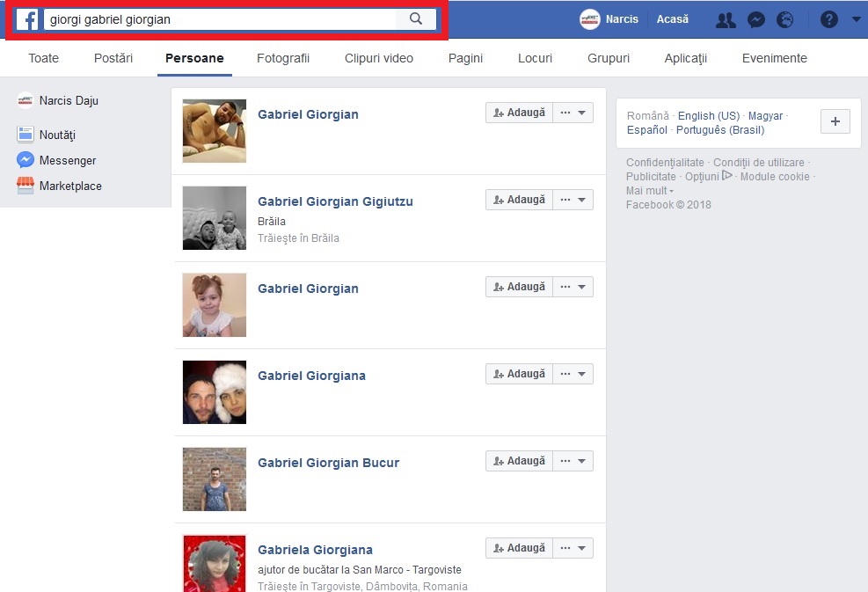Expand more options for Gabriel Giorgian Bucur
868x592 pixels.
[x=573, y=461]
